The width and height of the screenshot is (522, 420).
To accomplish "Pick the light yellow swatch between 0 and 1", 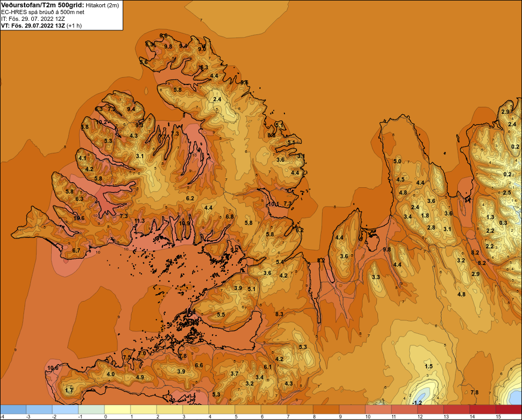I will (x=117, y=410).
